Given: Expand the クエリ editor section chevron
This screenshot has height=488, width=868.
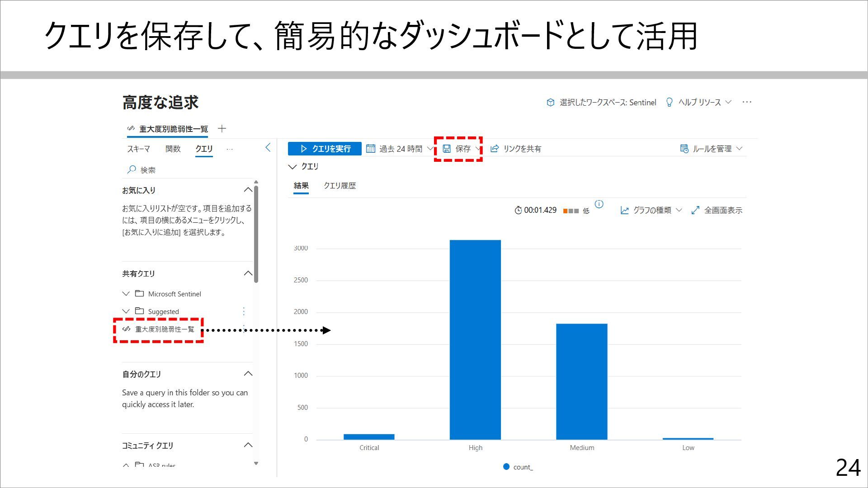Looking at the screenshot, I should coord(292,167).
